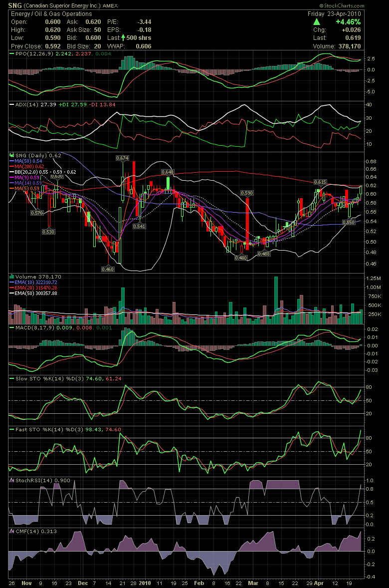Click the ADX(14) 27.39 label
The height and width of the screenshot is (588, 389).
(35, 105)
